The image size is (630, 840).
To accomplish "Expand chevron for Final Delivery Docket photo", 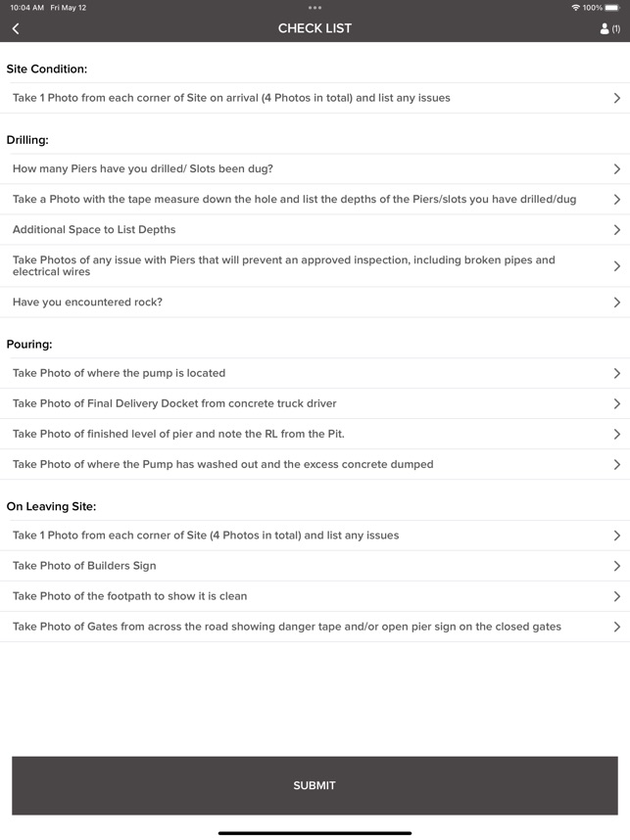I will pos(616,403).
